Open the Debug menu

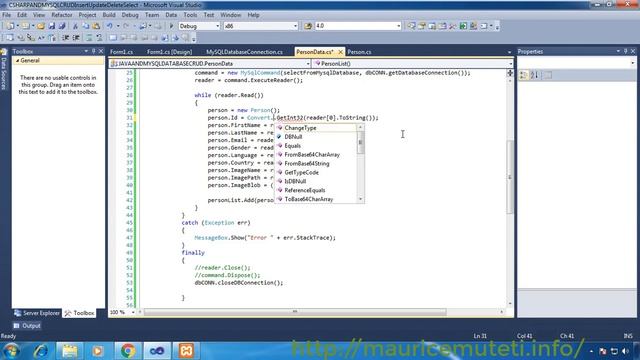(130, 15)
